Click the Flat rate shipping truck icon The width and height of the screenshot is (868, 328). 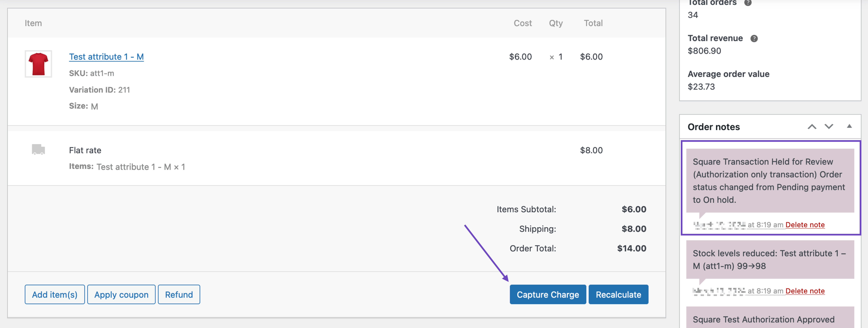[38, 149]
